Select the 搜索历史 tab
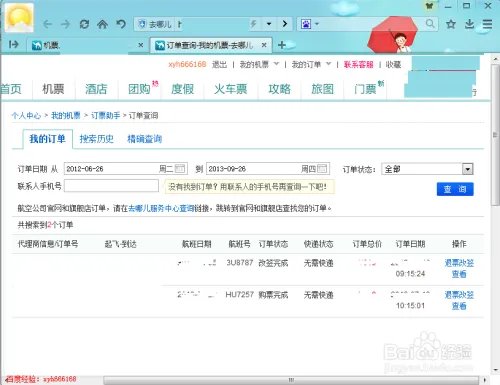This screenshot has width=500, height=385. point(97,139)
